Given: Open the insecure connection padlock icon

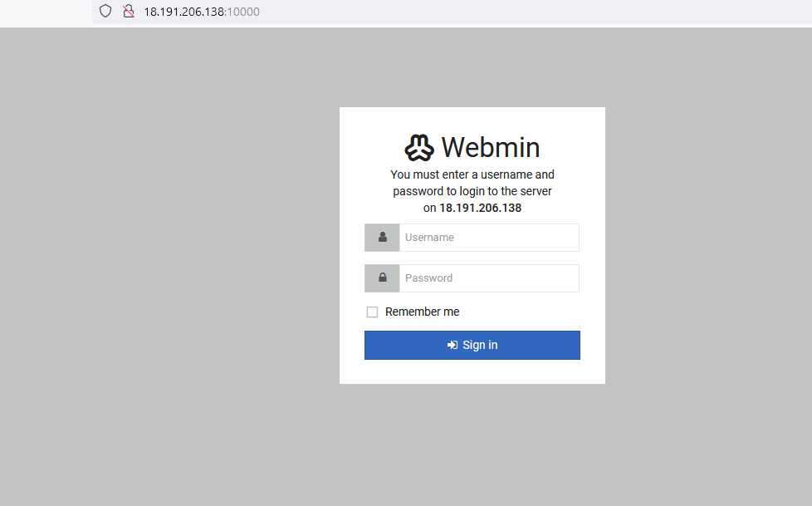Looking at the screenshot, I should [128, 12].
